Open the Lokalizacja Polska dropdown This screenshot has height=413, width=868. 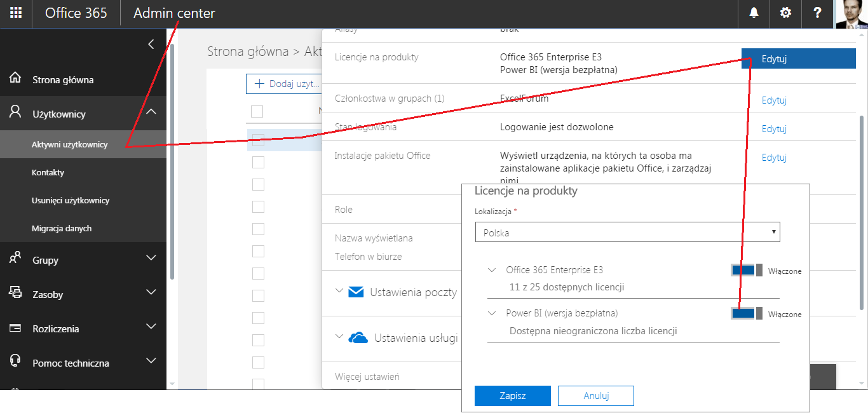pos(628,232)
